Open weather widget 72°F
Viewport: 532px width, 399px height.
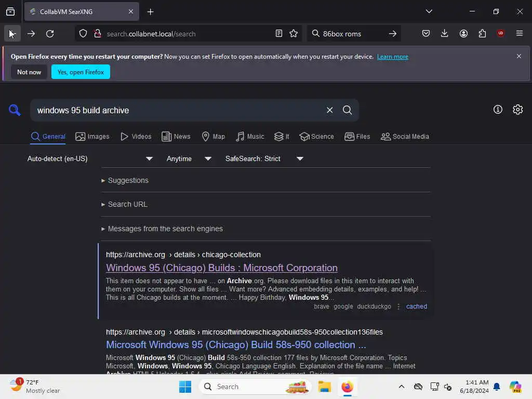click(34, 387)
